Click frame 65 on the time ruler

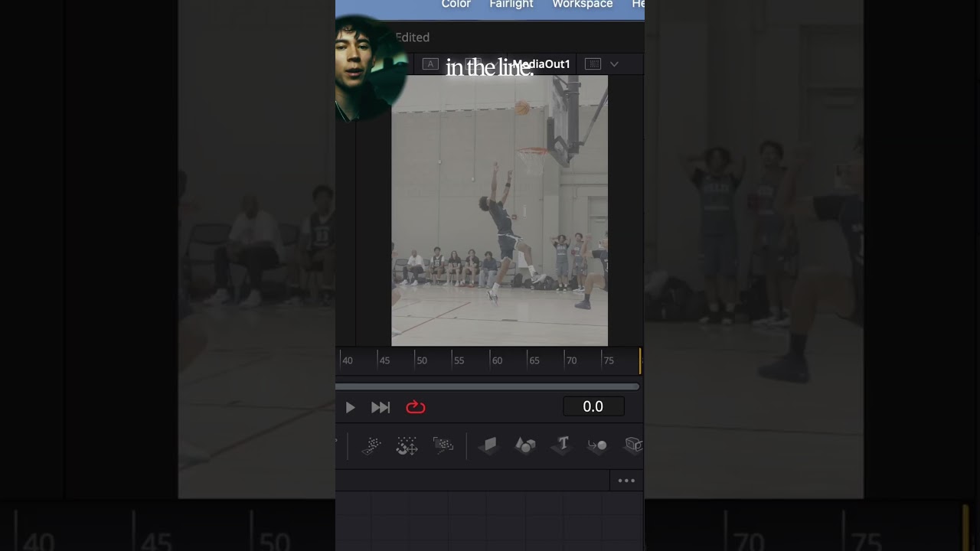point(534,360)
